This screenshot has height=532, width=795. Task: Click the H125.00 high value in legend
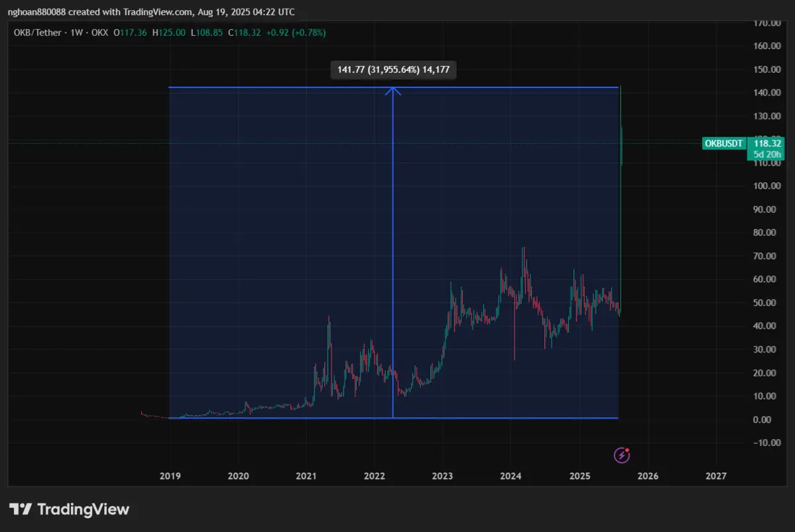pos(168,32)
